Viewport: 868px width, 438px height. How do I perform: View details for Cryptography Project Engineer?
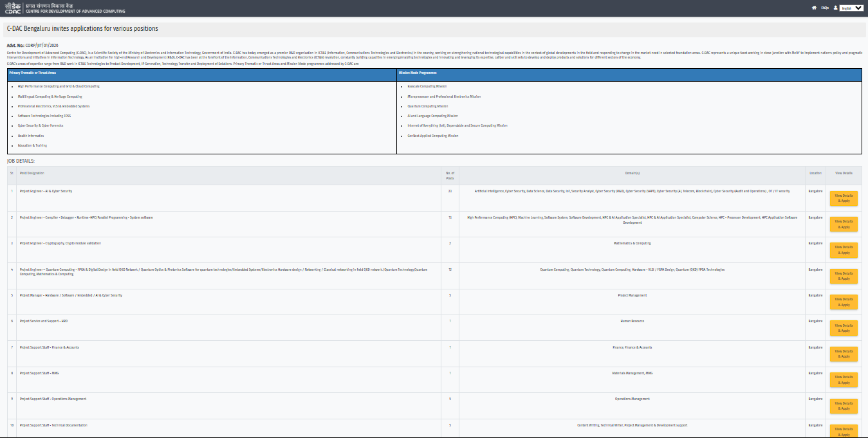click(x=844, y=250)
